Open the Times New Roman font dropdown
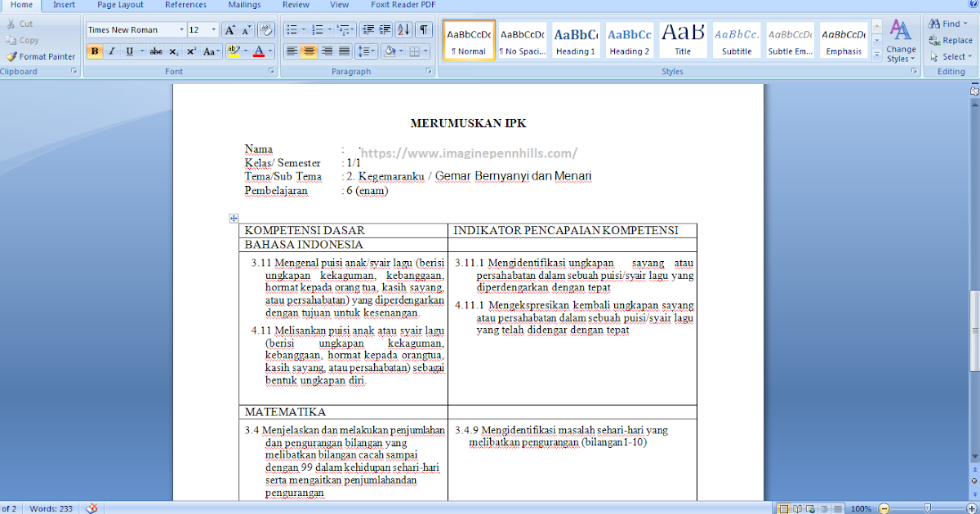The height and width of the screenshot is (514, 980). (x=181, y=30)
